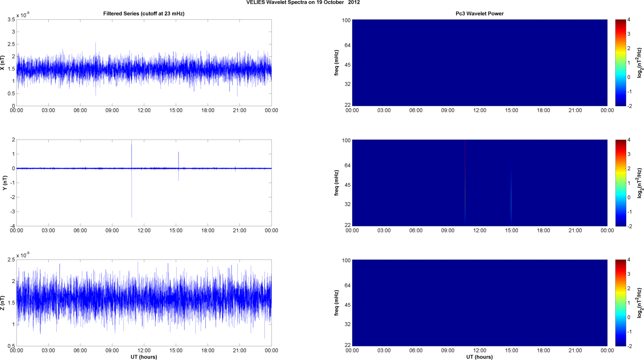The height and width of the screenshot is (360, 644).
Task: Click the '22' frequency tick on the top spectrogram
Action: 347,105
